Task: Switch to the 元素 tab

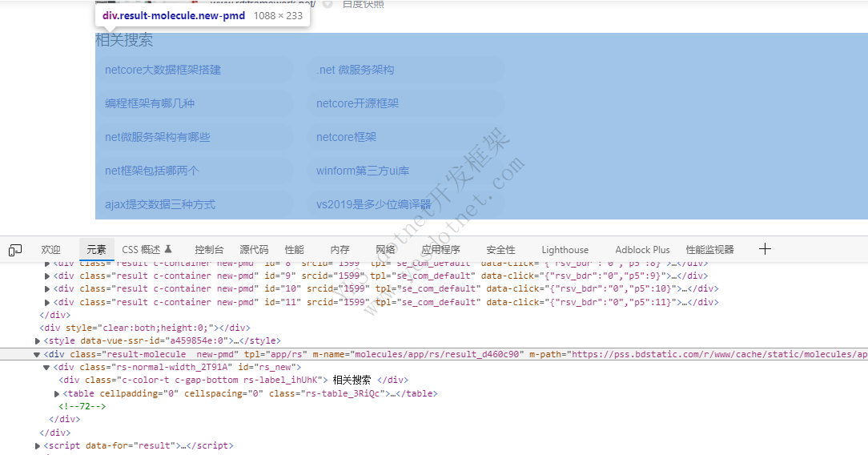Action: [96, 250]
